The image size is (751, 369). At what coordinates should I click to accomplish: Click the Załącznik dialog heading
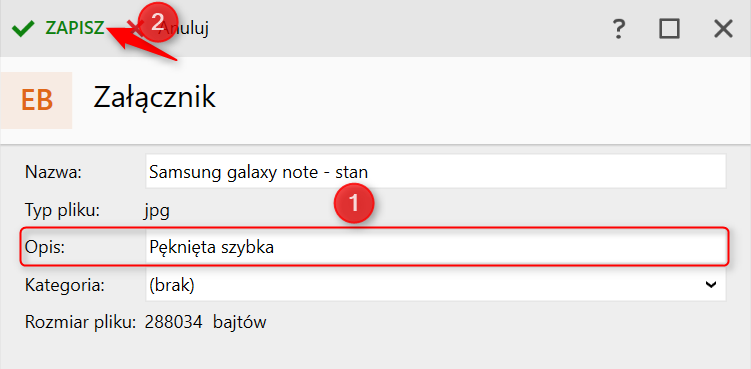(x=154, y=98)
